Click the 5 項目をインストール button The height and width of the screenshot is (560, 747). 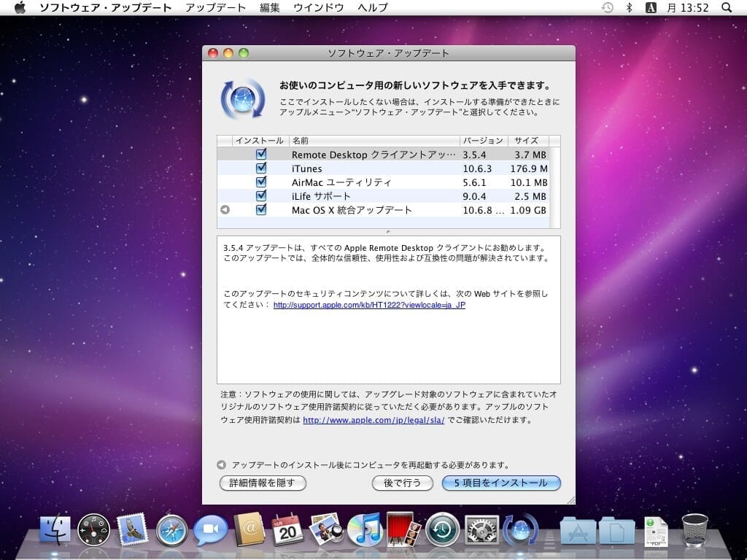coord(501,483)
